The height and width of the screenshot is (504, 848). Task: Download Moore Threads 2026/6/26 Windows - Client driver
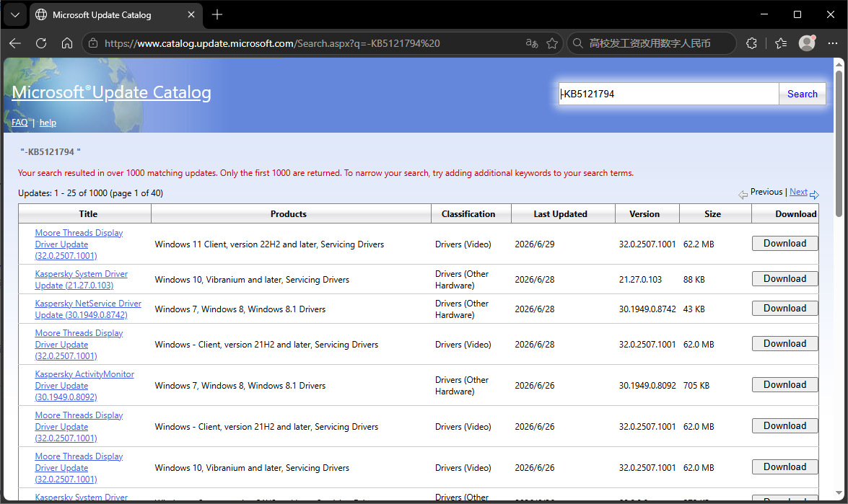pos(784,425)
